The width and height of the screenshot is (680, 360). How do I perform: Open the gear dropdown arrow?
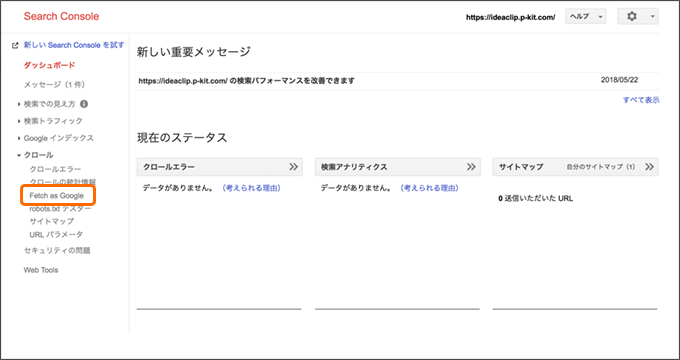652,17
